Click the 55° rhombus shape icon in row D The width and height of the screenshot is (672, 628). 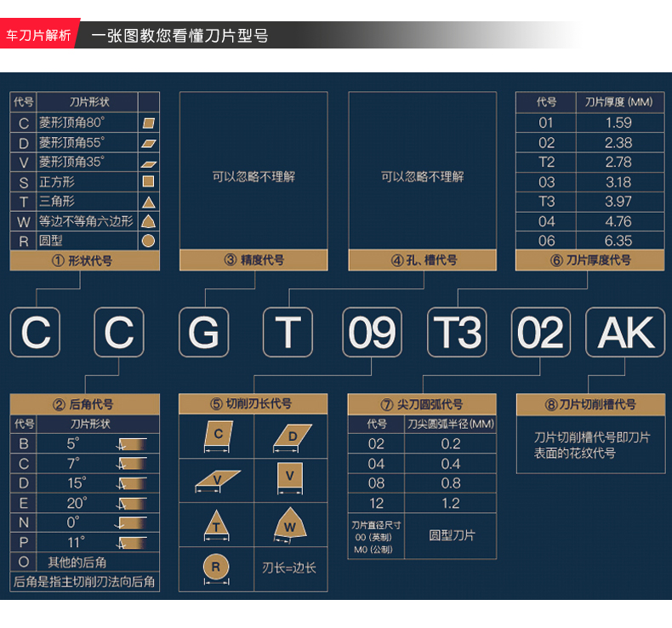tap(148, 143)
